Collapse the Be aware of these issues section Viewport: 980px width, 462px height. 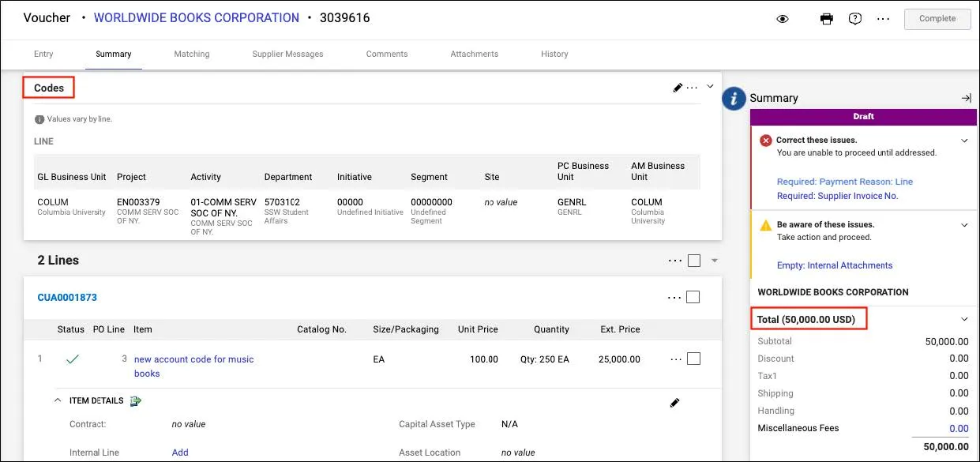pyautogui.click(x=964, y=225)
